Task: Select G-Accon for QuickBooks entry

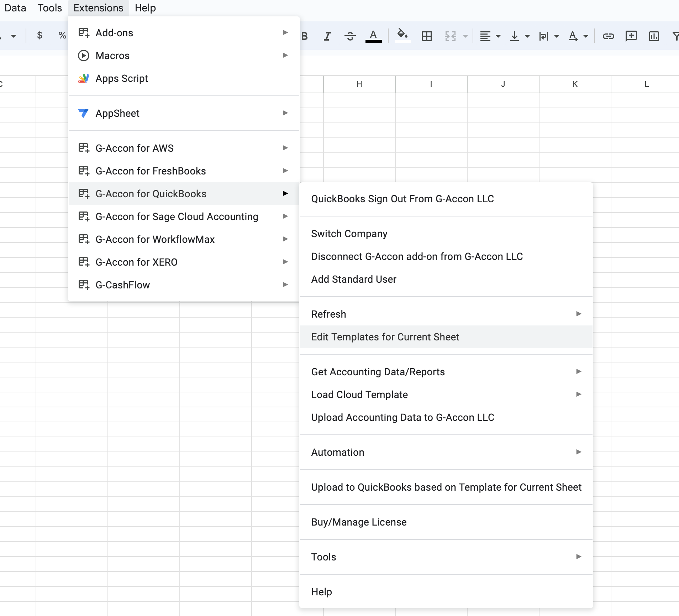Action: click(184, 194)
